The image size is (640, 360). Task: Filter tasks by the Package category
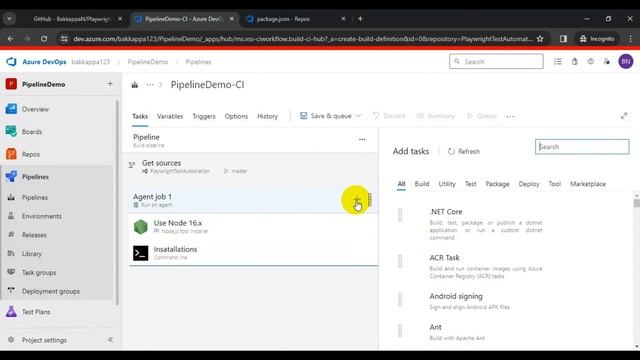[497, 184]
